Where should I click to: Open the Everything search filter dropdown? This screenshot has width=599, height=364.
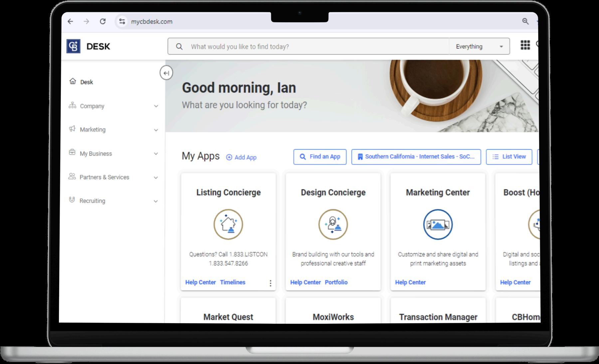[479, 47]
